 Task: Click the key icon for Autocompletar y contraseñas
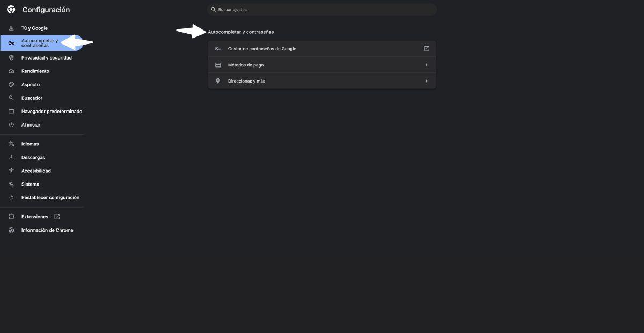[x=11, y=42]
